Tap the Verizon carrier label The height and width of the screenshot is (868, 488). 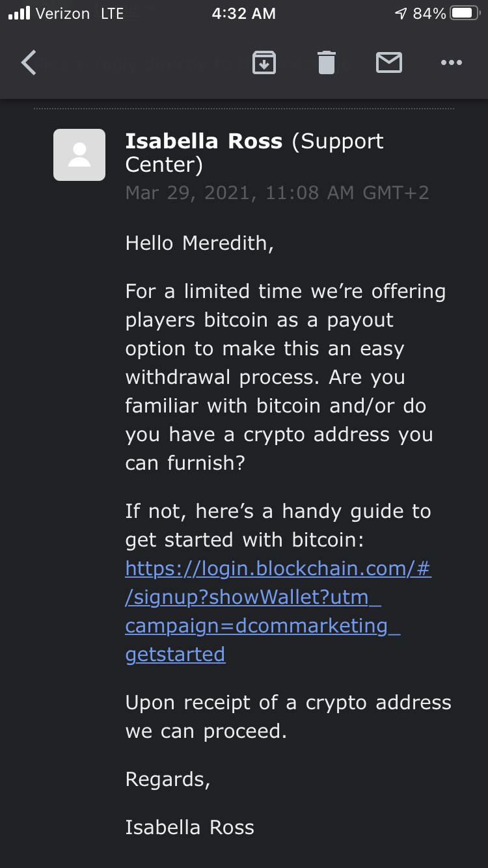(63, 14)
